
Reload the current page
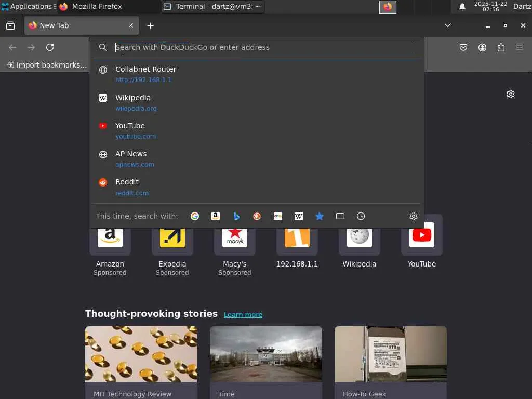tap(50, 47)
